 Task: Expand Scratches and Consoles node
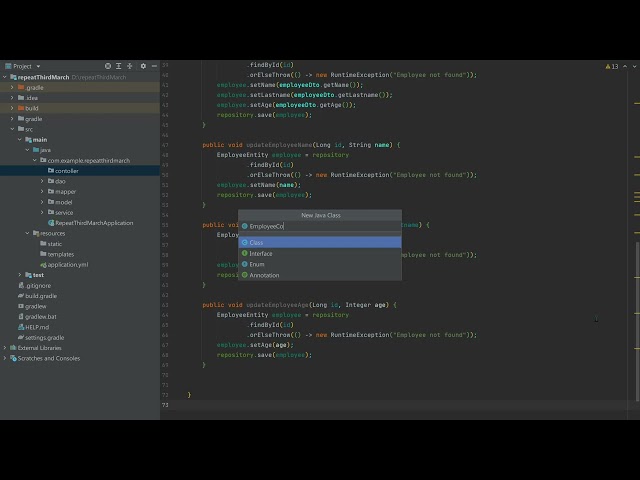5,358
